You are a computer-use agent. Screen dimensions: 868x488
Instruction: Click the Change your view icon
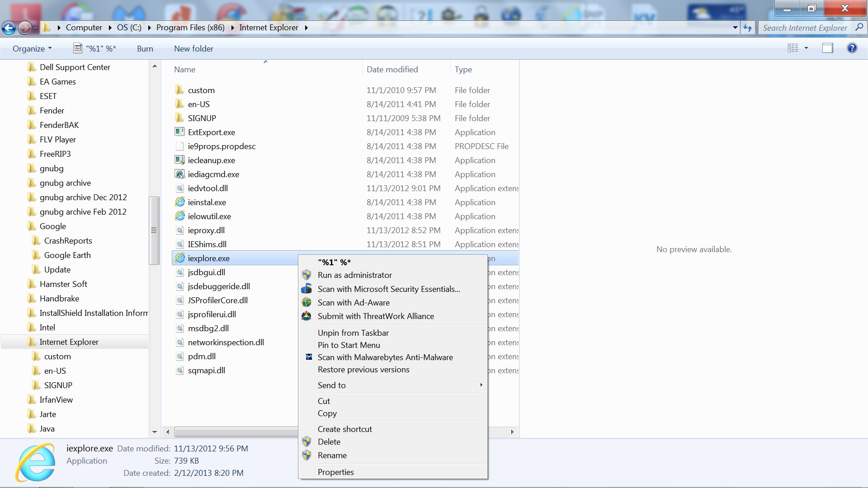coord(793,48)
